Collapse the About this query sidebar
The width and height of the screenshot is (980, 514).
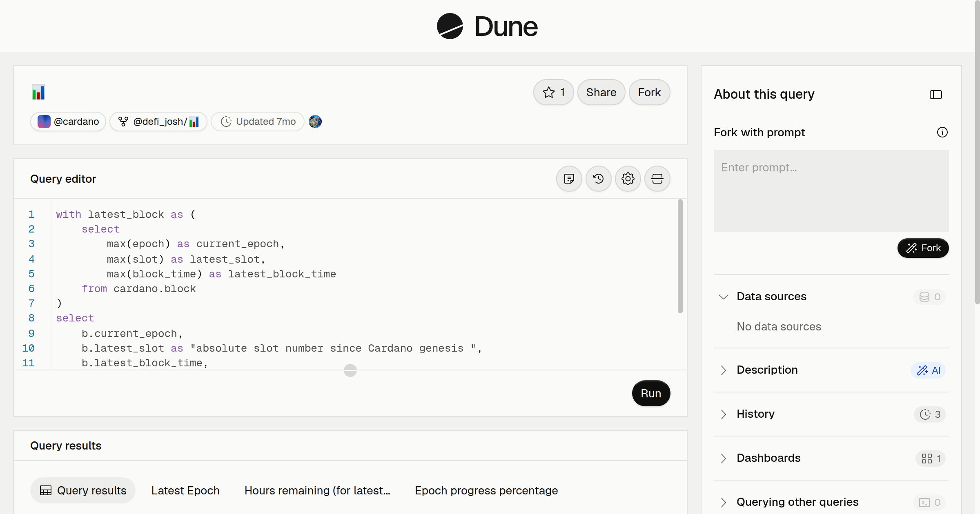(x=935, y=95)
